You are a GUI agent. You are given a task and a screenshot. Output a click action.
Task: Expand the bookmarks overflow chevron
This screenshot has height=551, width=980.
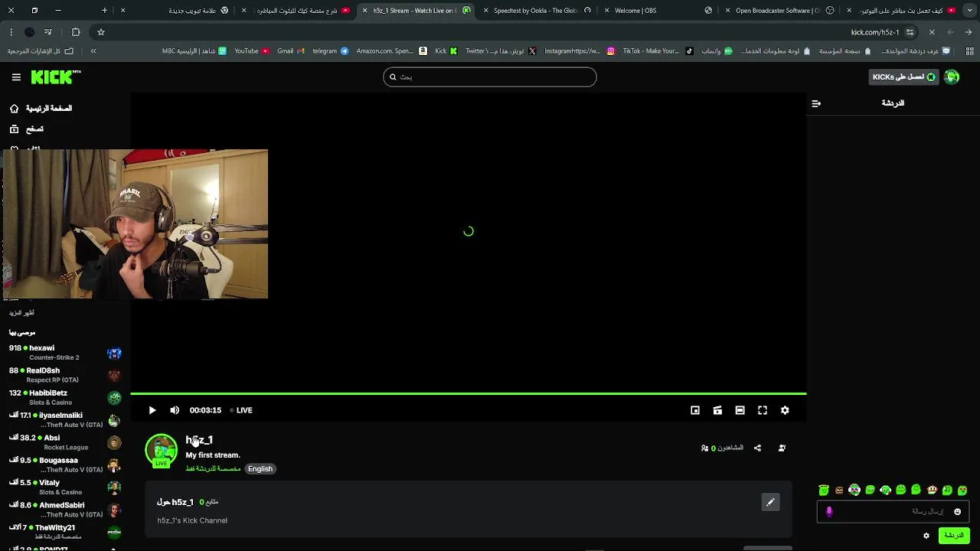tap(93, 51)
